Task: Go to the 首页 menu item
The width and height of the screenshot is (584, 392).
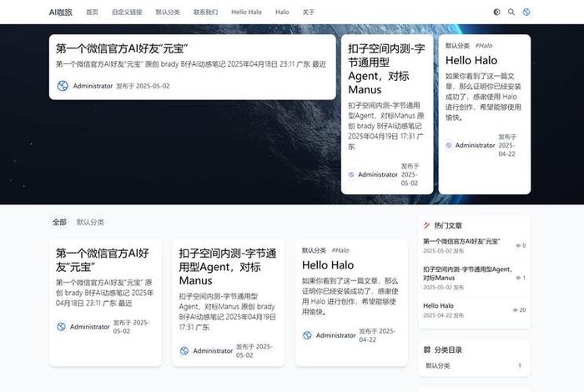Action: [x=92, y=13]
